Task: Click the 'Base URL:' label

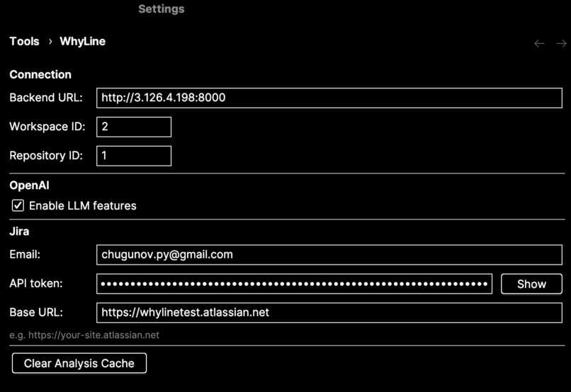Action: [x=36, y=312]
